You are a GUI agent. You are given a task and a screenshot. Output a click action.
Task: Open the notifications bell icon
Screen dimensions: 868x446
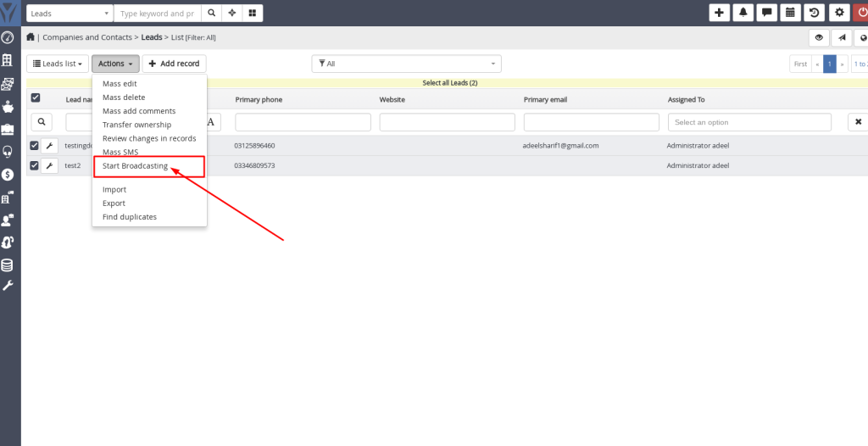743,13
